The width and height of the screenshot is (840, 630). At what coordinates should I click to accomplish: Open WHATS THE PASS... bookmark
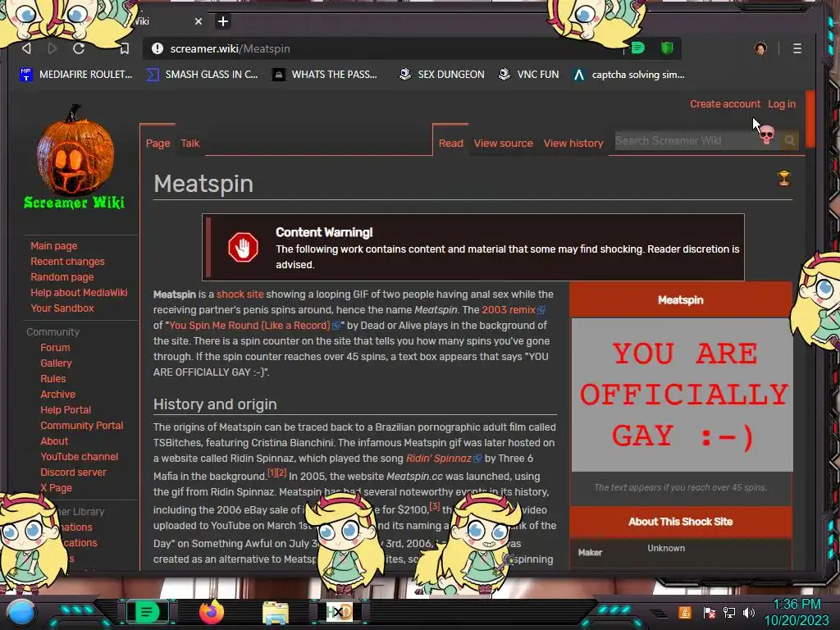325,75
